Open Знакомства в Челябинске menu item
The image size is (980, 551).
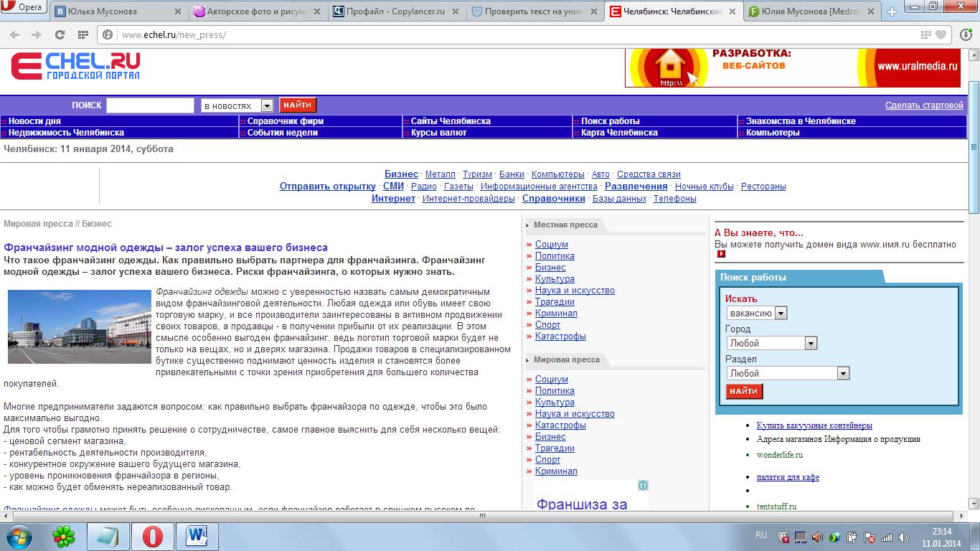pyautogui.click(x=801, y=121)
